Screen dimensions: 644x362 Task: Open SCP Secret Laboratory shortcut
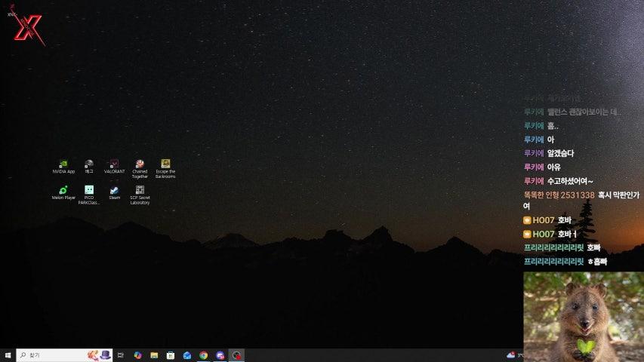click(140, 190)
